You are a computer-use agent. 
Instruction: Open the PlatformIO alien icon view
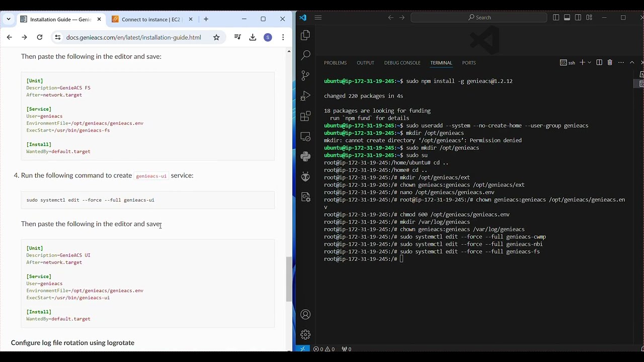click(305, 176)
